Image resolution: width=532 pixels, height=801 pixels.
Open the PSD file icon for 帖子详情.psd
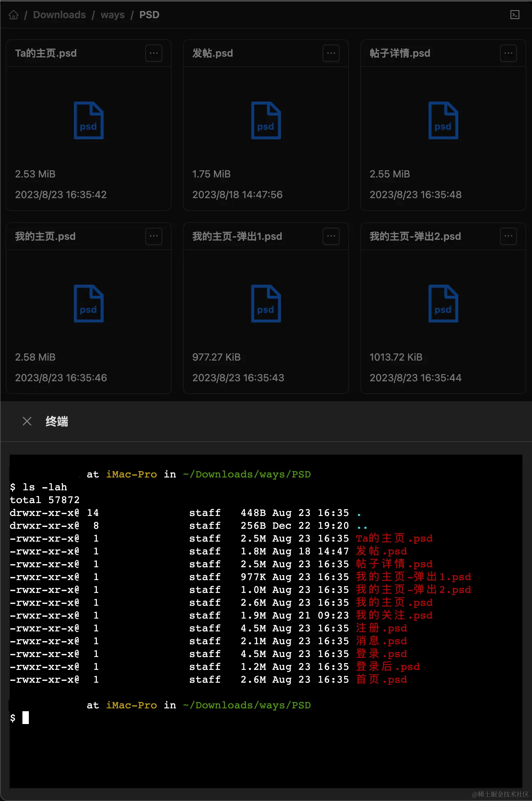point(443,120)
